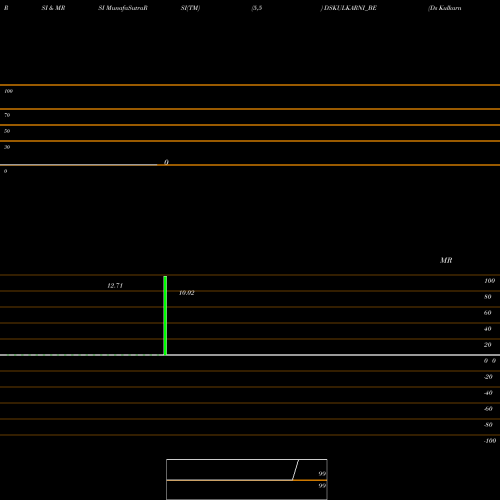Screen dimensions: 500x500
Task: Click the 30 level label on RSI axis
Action: [x=7, y=147]
